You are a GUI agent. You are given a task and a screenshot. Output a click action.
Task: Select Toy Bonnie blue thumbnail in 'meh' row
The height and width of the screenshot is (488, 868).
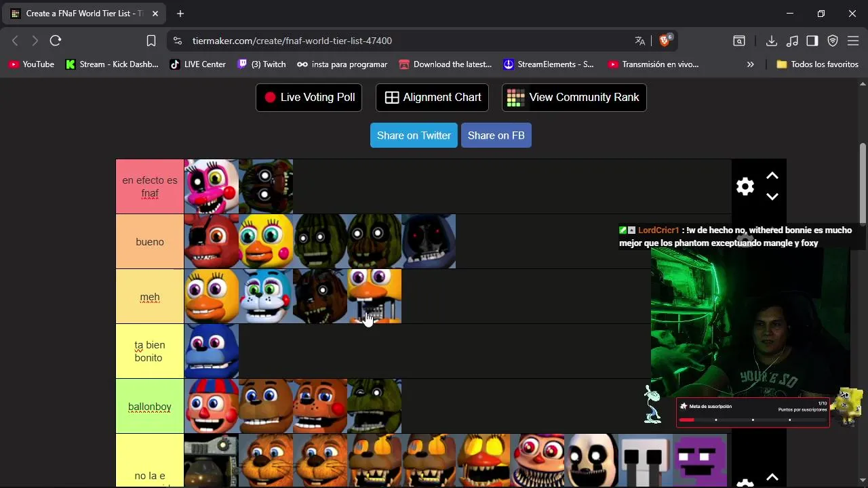[x=266, y=297]
